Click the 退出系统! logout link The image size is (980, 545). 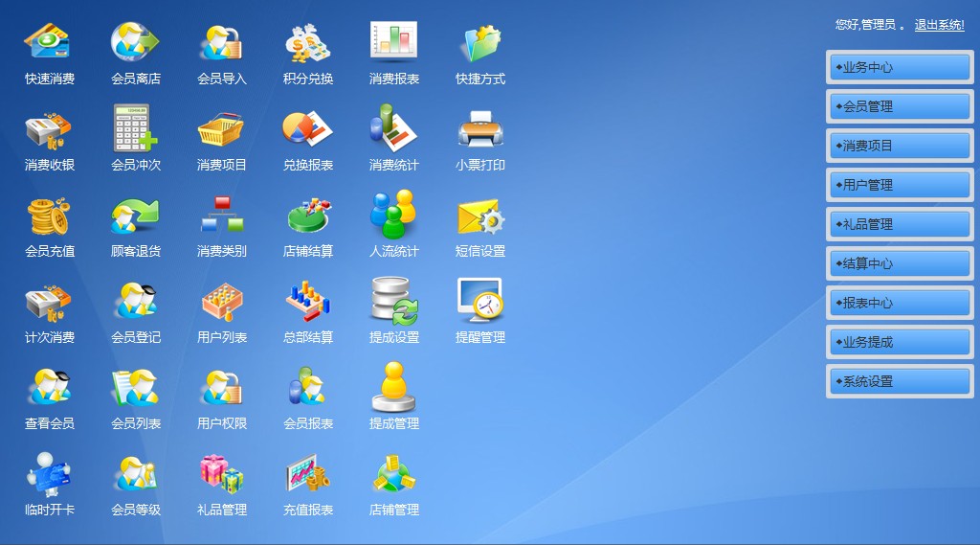(940, 25)
